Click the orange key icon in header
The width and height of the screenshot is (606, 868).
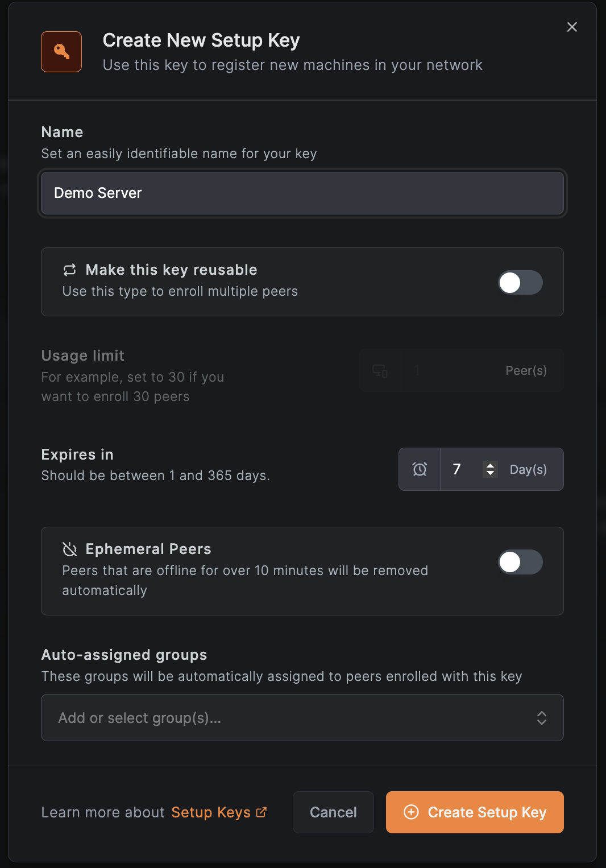click(61, 52)
